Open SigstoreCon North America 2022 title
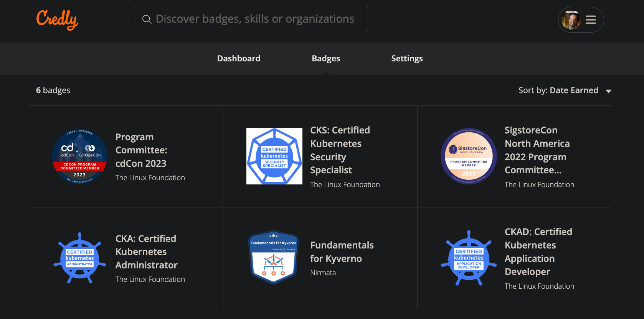Image resolution: width=644 pixels, height=319 pixels. point(537,150)
